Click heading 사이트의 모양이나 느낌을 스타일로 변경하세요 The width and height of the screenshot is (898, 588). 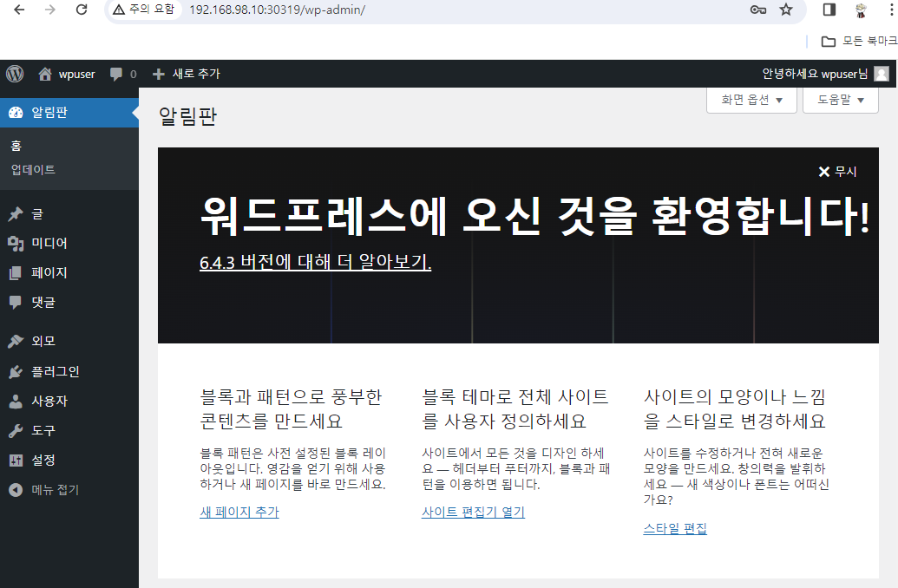[735, 408]
